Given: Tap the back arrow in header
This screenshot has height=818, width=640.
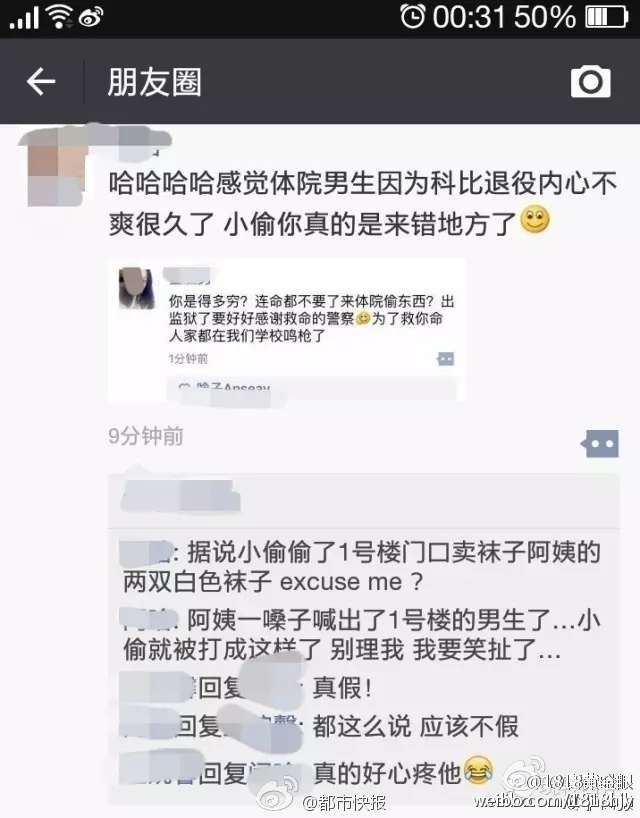Looking at the screenshot, I should click(x=41, y=82).
